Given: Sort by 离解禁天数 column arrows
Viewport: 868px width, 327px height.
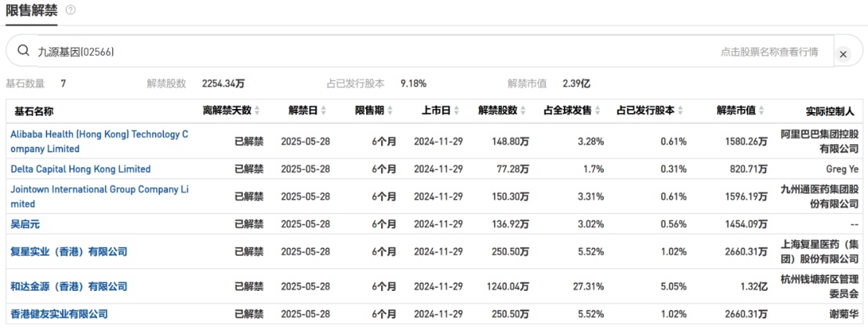Looking at the screenshot, I should [x=257, y=111].
